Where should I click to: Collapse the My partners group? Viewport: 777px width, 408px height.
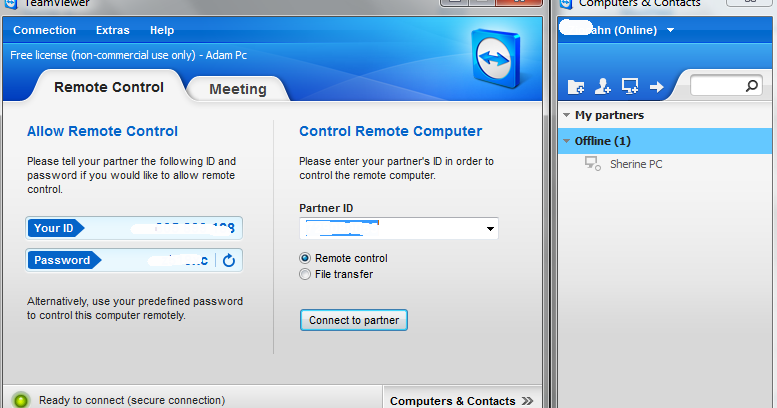click(567, 116)
